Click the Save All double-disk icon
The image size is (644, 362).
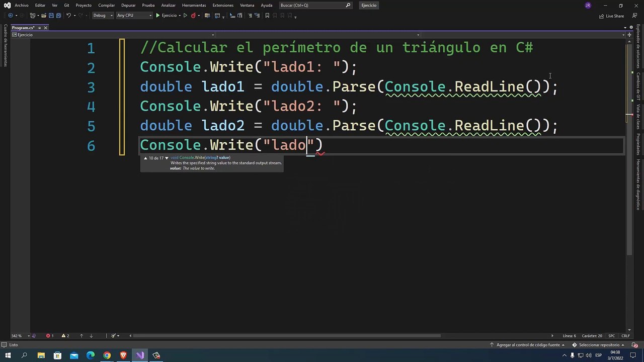pos(58,16)
